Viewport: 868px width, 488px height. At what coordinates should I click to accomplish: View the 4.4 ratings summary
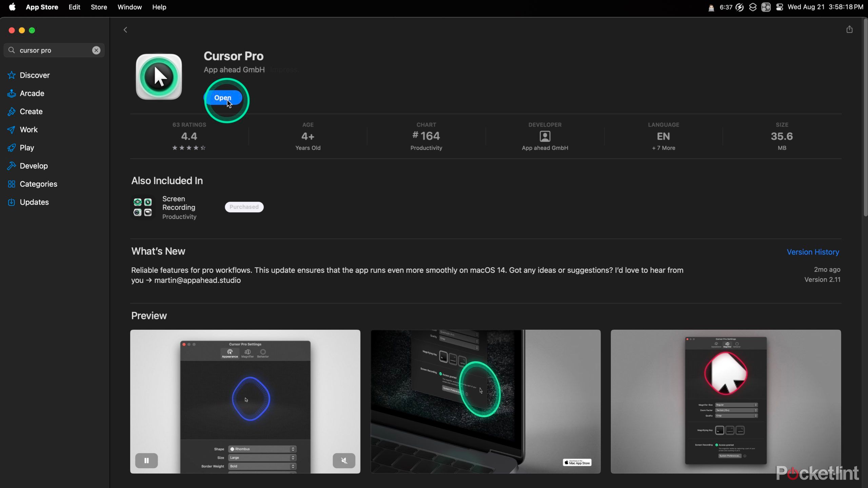coord(189,136)
